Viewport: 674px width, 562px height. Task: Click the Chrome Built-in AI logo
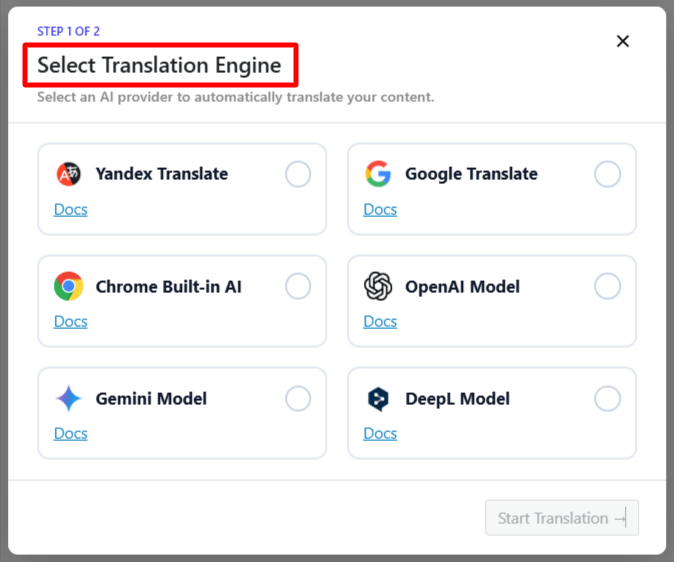click(68, 287)
